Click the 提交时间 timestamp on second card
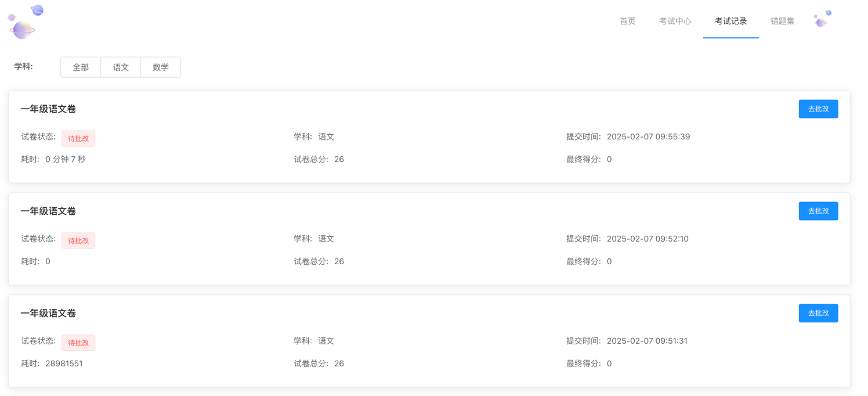The width and height of the screenshot is (868, 396). pos(648,238)
